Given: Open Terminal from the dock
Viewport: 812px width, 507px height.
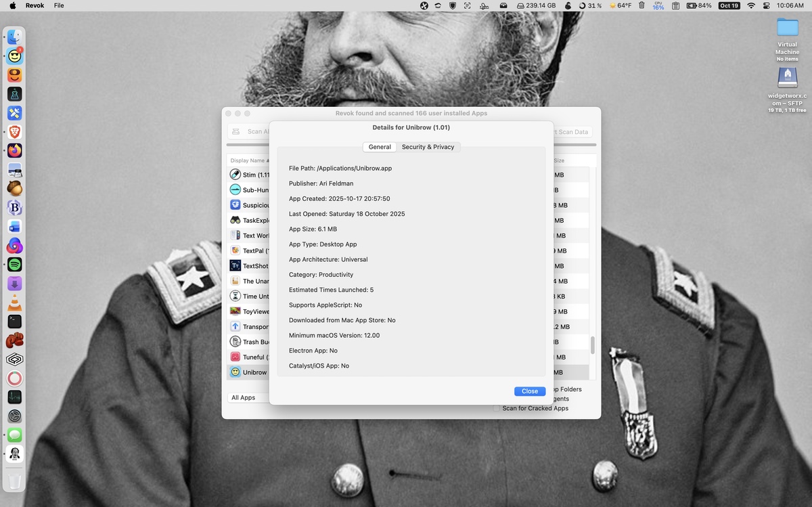Looking at the screenshot, I should click(15, 322).
